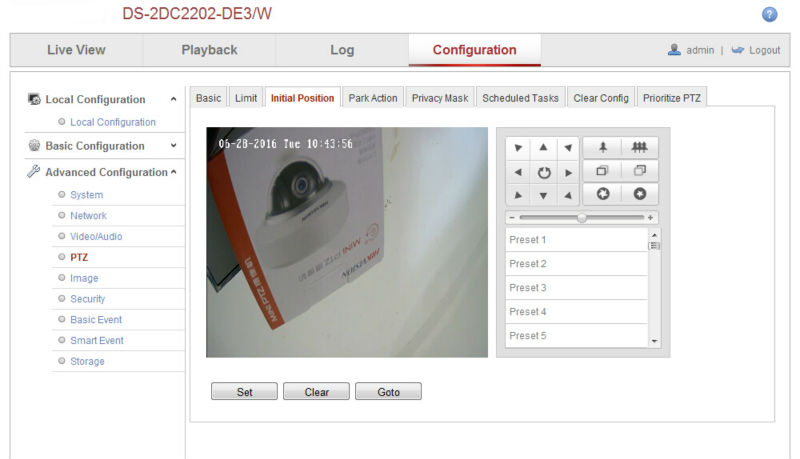
Task: Click the PTZ auto-rotate center icon
Action: click(544, 172)
